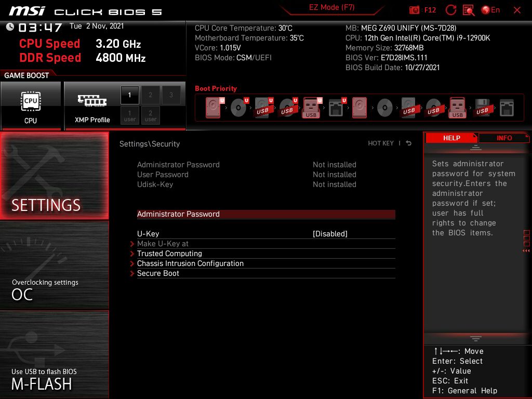Select the legacy network boot icon without U badge
The height and width of the screenshot is (399, 532).
[507, 108]
